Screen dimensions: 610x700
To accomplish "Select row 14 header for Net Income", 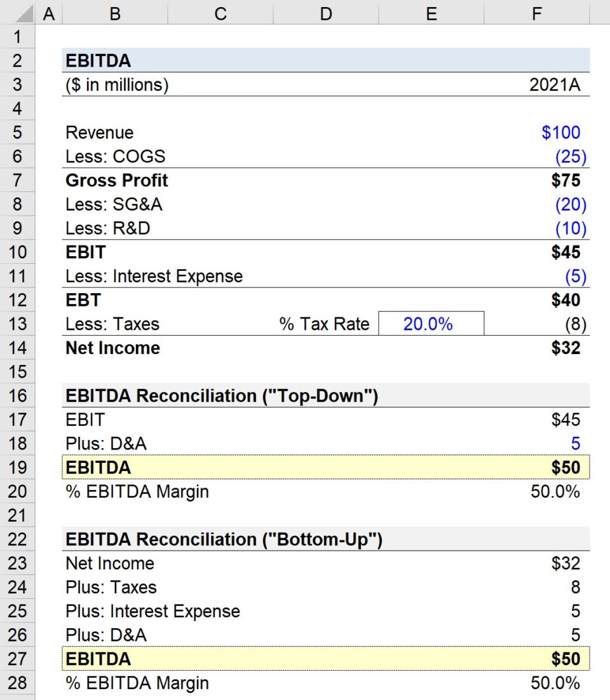I will pos(14,348).
